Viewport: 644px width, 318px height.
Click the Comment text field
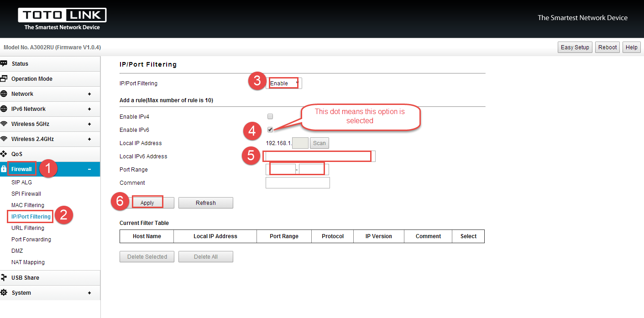(298, 183)
